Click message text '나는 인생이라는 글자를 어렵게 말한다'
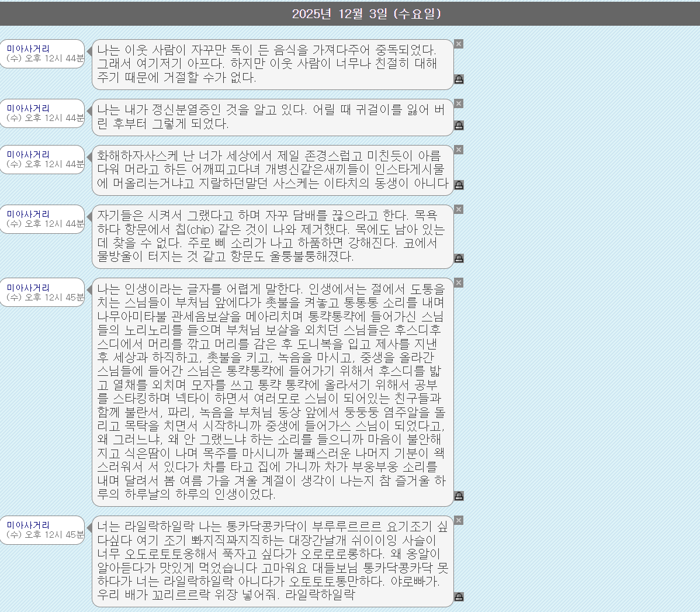This screenshot has height=612, width=700. 200,289
